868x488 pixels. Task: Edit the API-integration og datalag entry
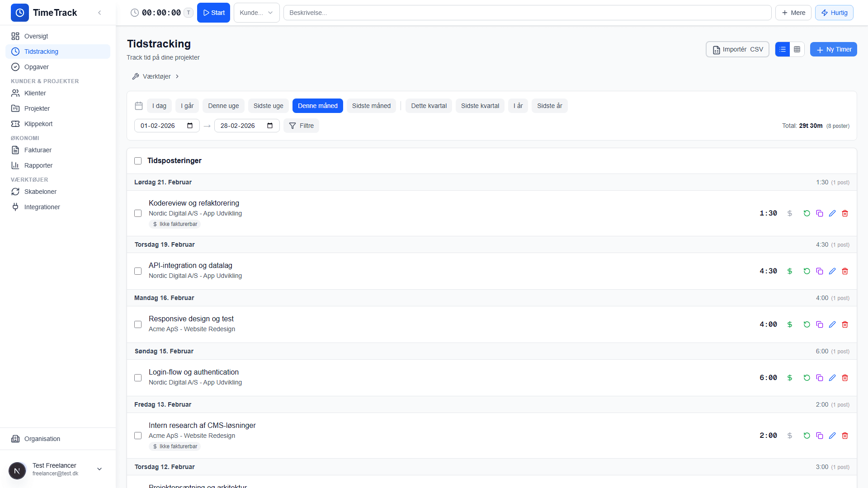pos(832,271)
